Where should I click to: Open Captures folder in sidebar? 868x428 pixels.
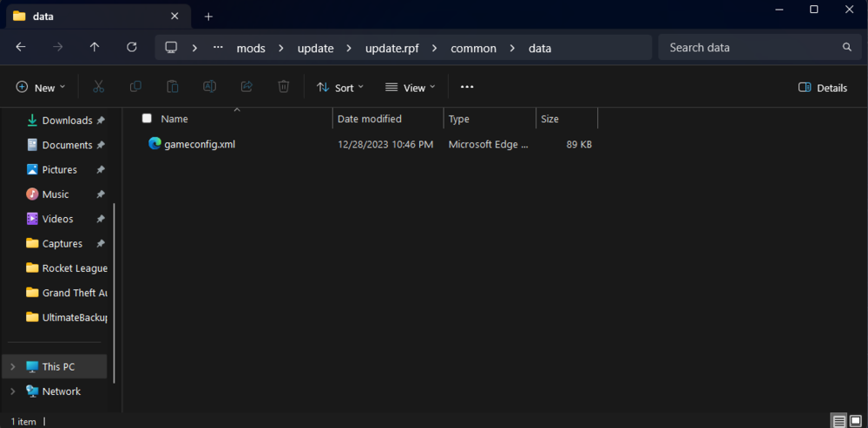(x=62, y=244)
